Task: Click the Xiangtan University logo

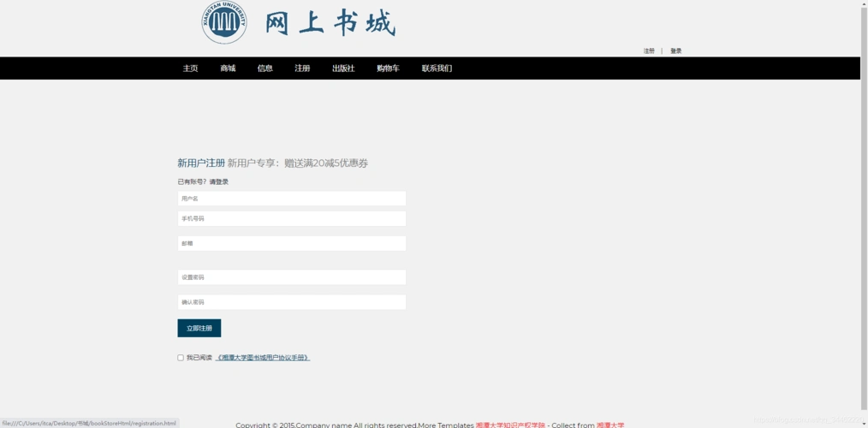Action: (224, 21)
